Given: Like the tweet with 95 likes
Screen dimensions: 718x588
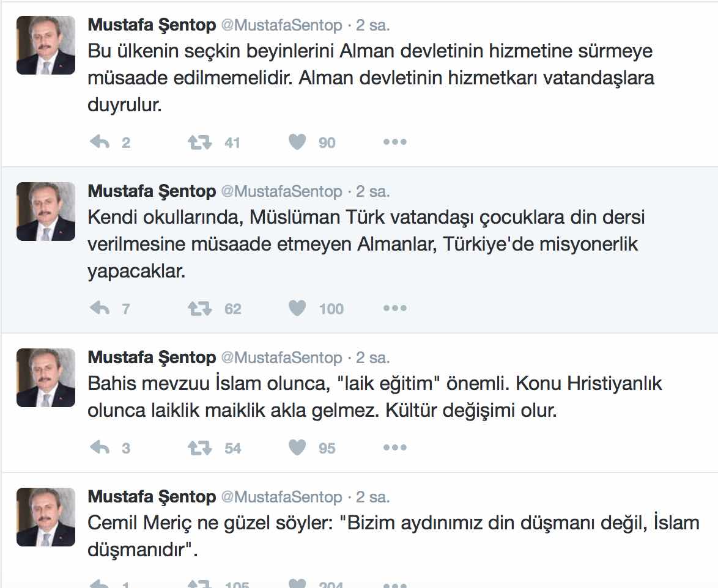Looking at the screenshot, I should tap(297, 448).
